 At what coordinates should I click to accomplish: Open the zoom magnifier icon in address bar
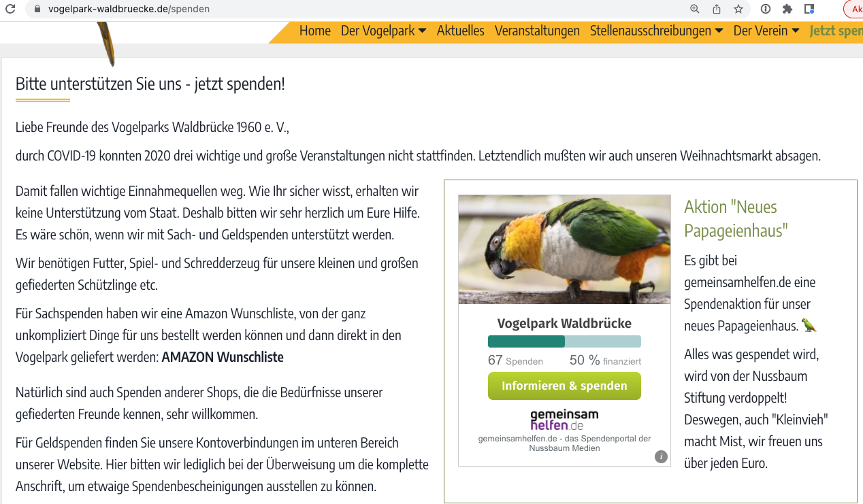pos(695,9)
